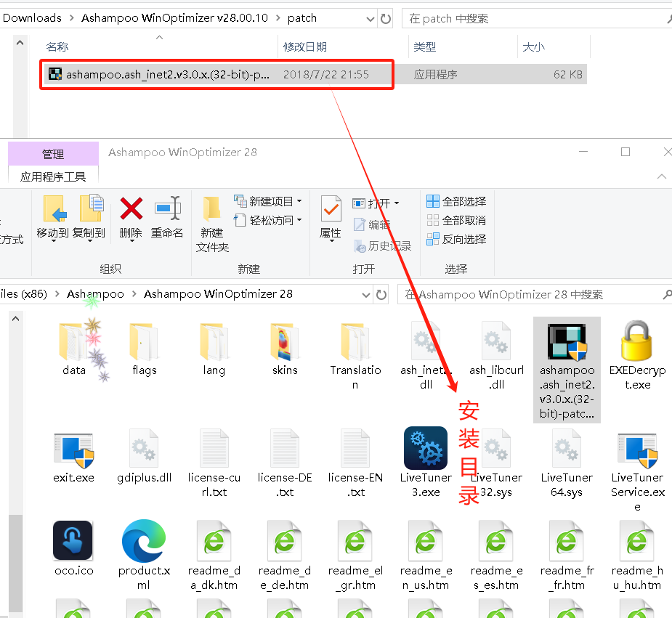Click 历史记录 in the ribbon
The image size is (672, 618).
(x=382, y=246)
